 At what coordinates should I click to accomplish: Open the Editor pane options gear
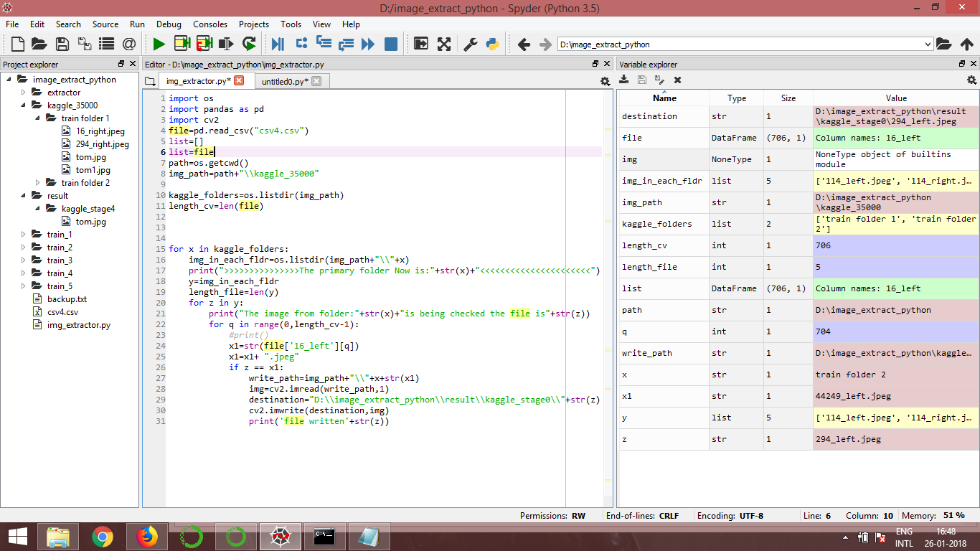coord(605,81)
